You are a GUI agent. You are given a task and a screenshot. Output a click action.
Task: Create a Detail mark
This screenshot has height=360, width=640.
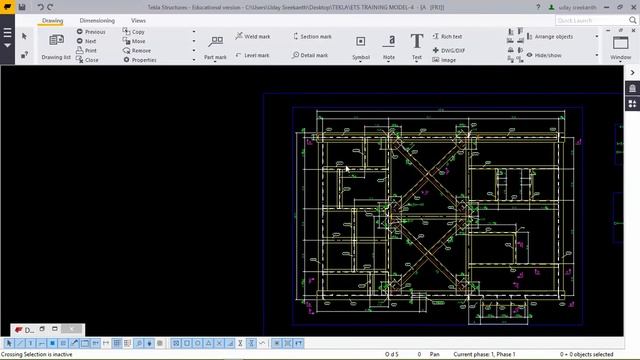pyautogui.click(x=310, y=55)
